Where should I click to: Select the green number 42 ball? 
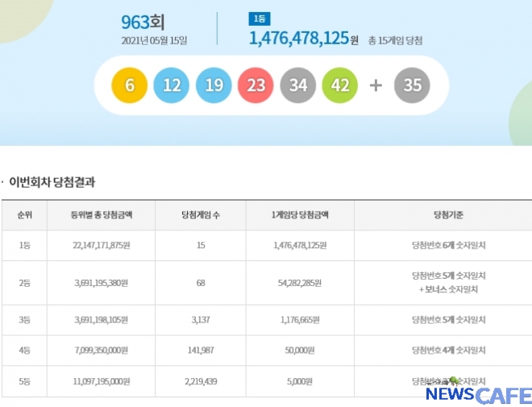point(340,85)
